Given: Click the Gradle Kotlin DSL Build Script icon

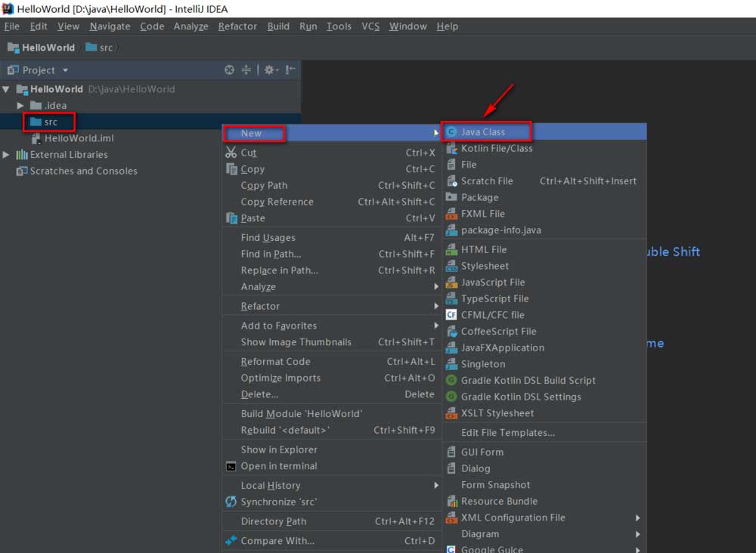Looking at the screenshot, I should 451,381.
